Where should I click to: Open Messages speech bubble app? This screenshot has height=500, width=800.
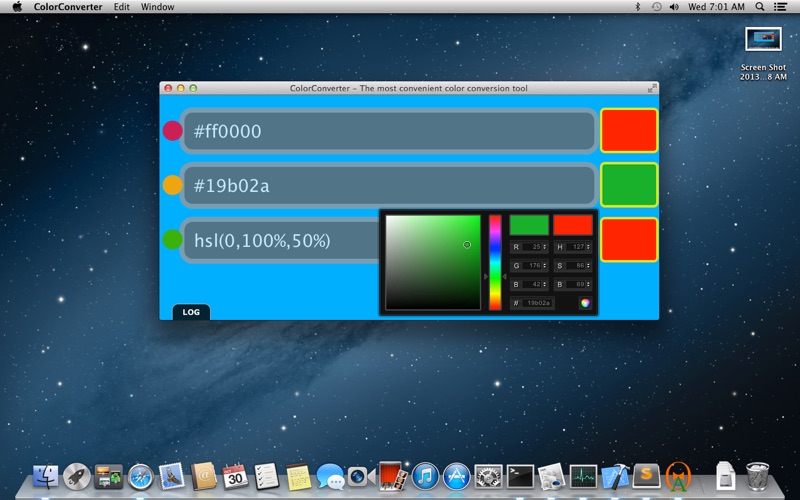[330, 477]
